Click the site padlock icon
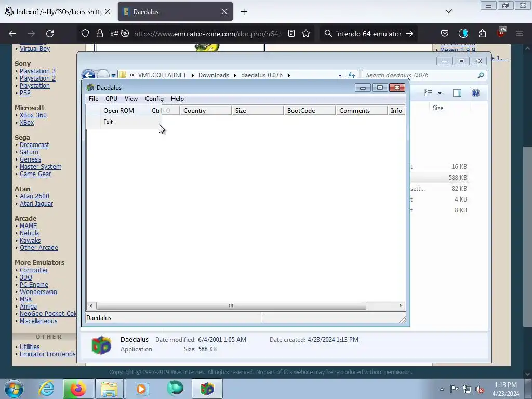532x399 pixels. 99,34
